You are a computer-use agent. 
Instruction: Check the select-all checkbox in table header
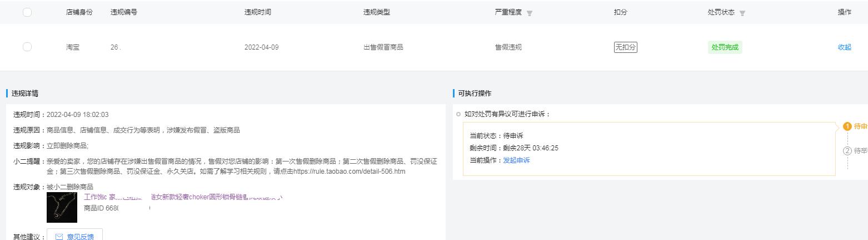click(x=27, y=12)
